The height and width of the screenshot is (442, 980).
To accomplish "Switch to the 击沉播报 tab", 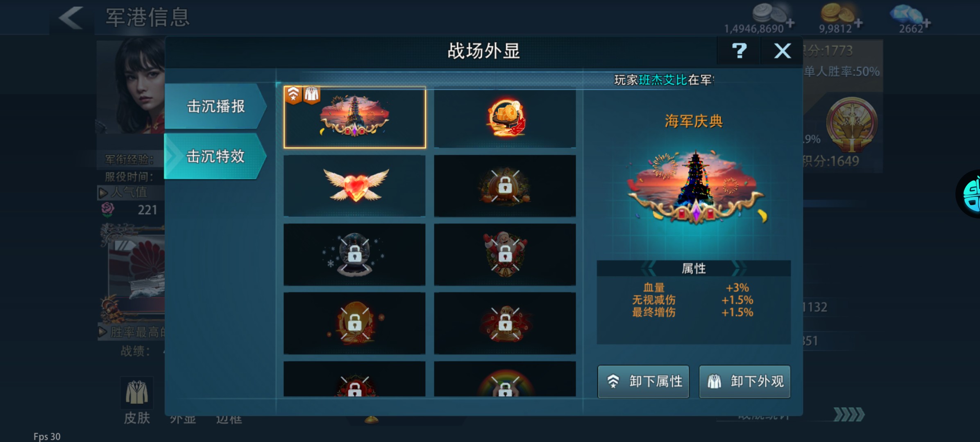I will [216, 106].
